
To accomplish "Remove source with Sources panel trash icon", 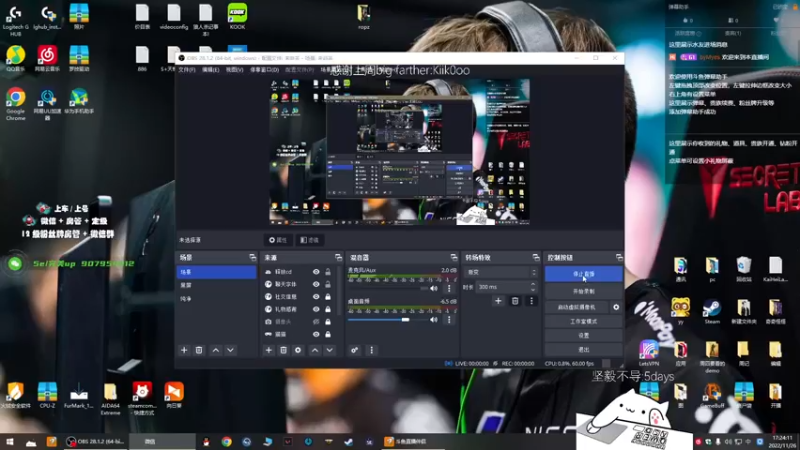I will [x=283, y=350].
